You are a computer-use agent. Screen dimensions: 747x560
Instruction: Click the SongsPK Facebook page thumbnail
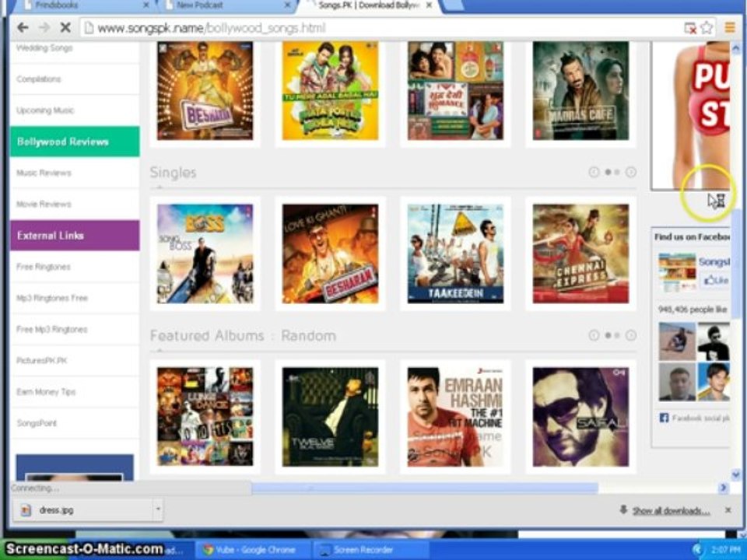677,272
